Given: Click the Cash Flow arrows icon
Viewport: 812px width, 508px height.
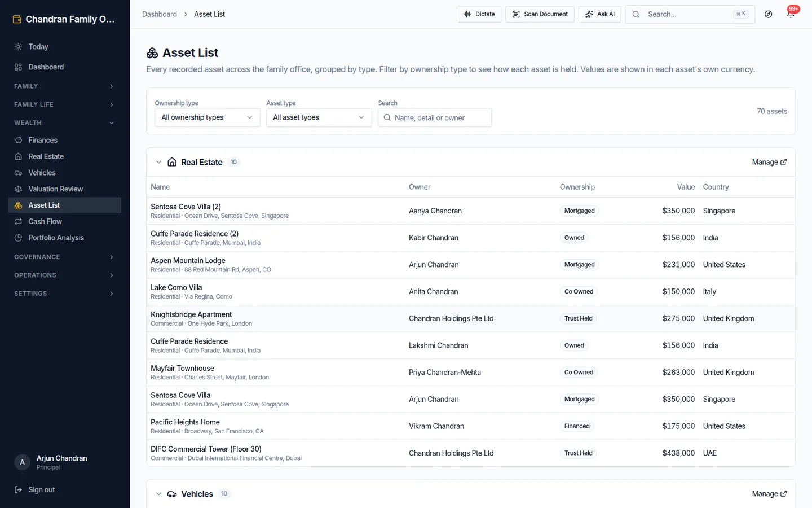Looking at the screenshot, I should tap(18, 222).
